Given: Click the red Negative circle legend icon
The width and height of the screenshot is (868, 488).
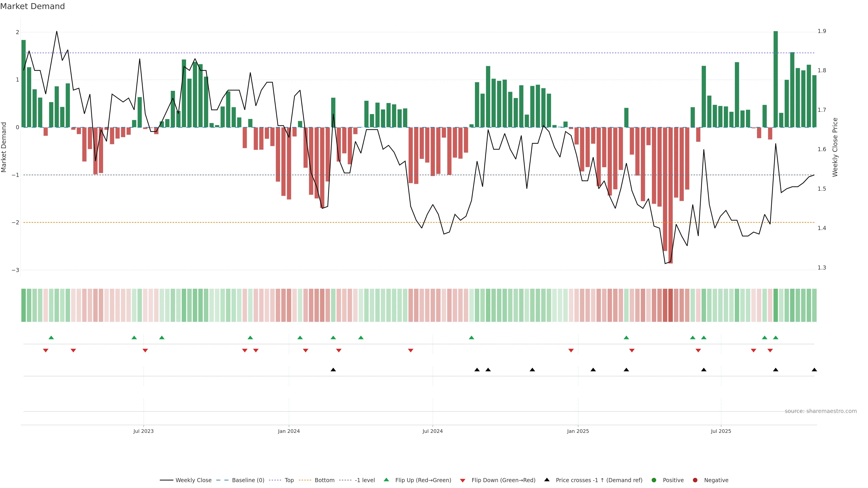Looking at the screenshot, I should (695, 480).
